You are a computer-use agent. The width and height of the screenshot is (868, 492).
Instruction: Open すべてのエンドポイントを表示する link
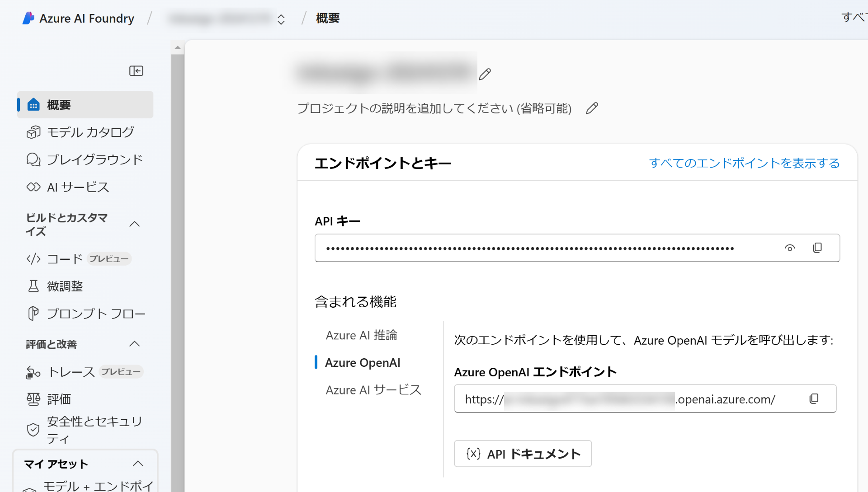(x=744, y=163)
